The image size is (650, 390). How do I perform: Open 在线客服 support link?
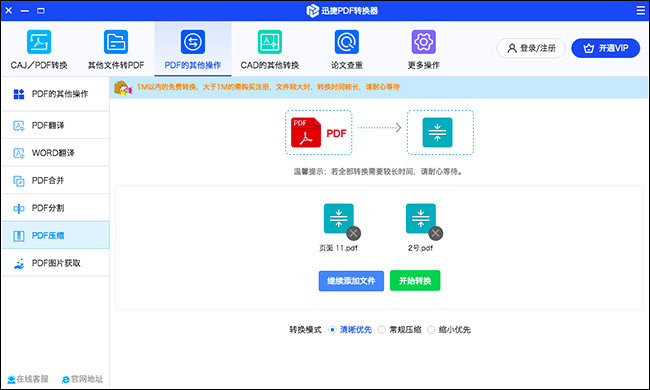tap(28, 379)
